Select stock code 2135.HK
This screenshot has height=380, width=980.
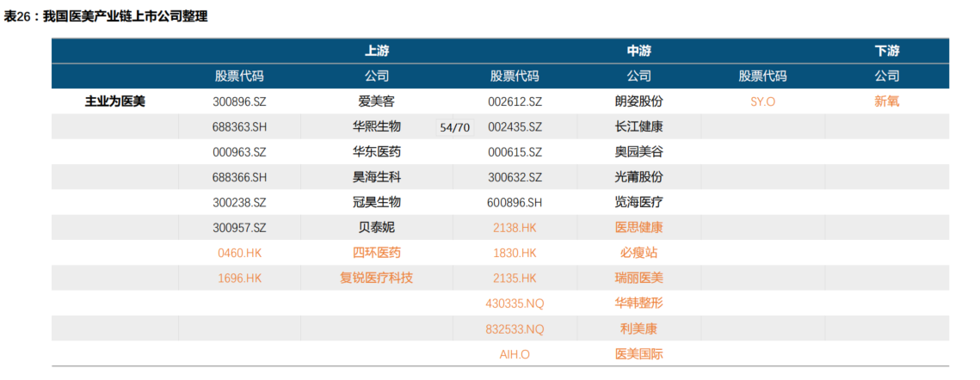(x=515, y=279)
